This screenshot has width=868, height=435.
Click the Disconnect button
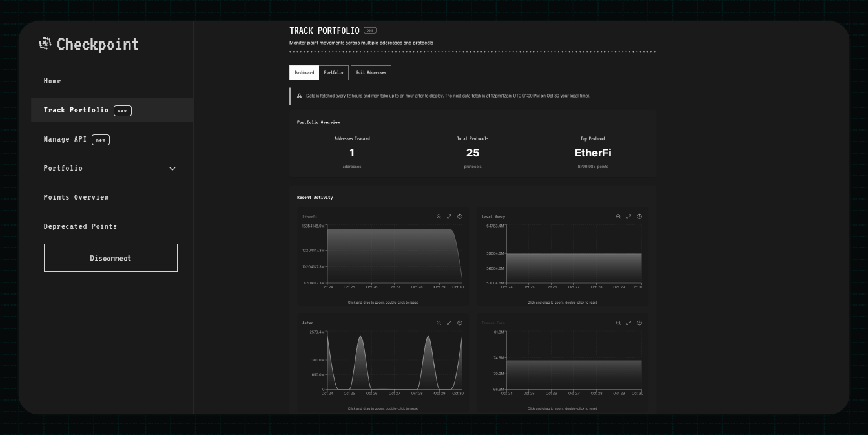click(x=110, y=258)
